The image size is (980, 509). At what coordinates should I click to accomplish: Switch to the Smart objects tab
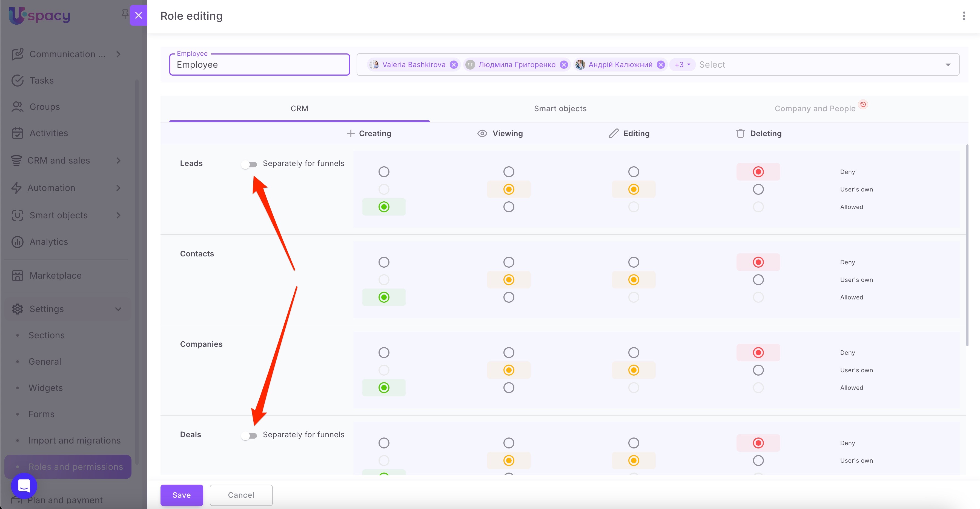[560, 109]
